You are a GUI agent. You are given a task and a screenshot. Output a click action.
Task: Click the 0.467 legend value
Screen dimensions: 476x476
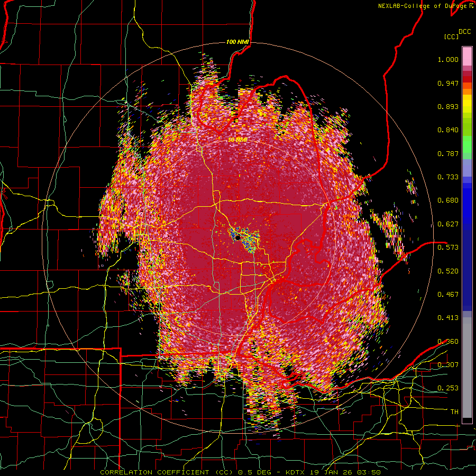coord(448,295)
